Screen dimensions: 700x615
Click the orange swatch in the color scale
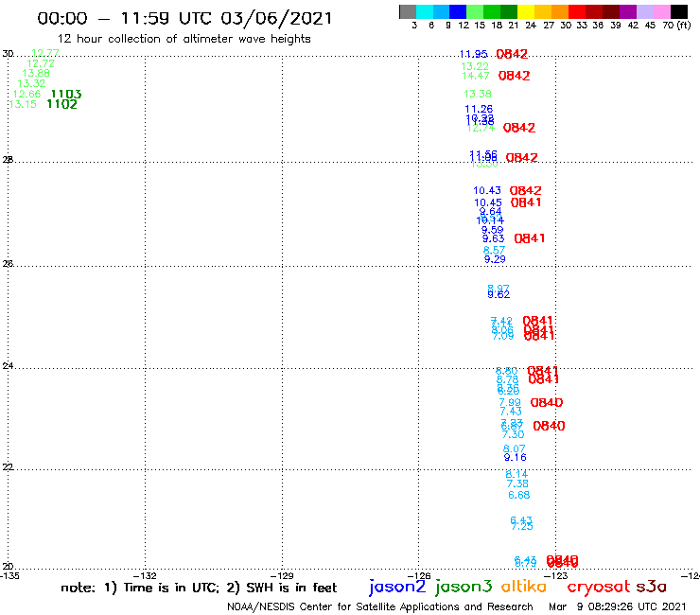[560, 11]
